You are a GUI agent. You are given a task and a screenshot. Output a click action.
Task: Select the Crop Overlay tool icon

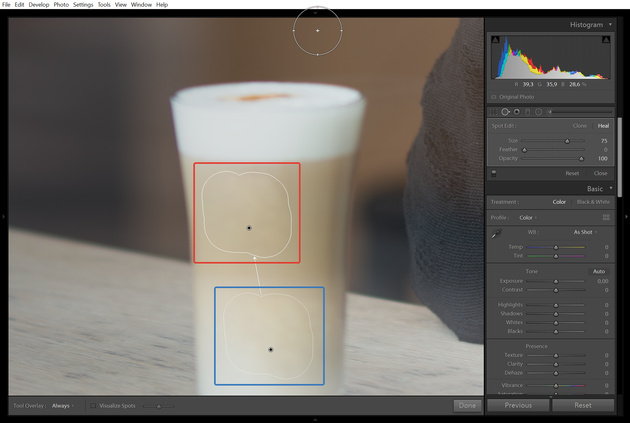(494, 112)
